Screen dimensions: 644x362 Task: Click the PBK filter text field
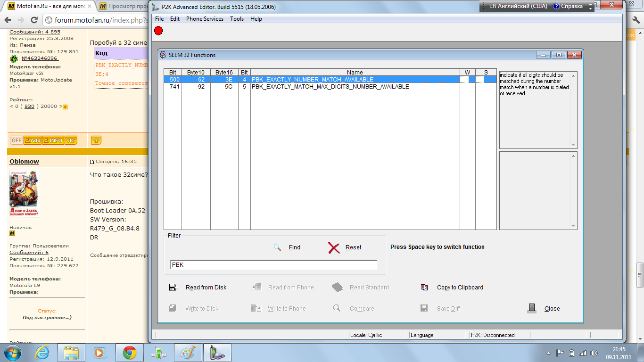pos(274,265)
